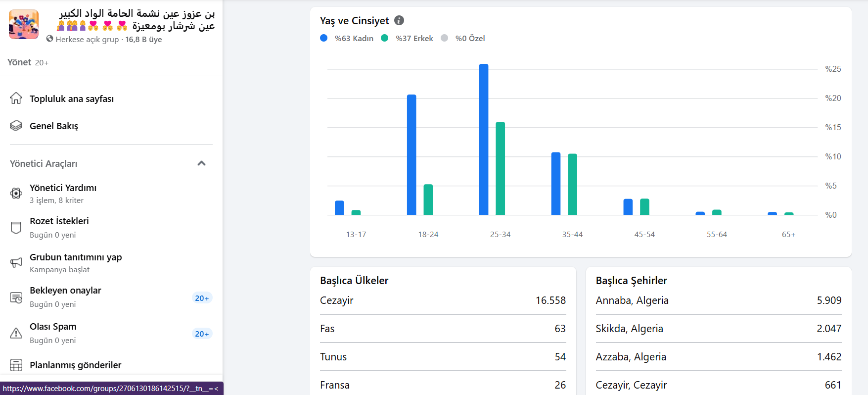
Task: Click the Azzaba, Algeria city row
Action: [x=719, y=357]
